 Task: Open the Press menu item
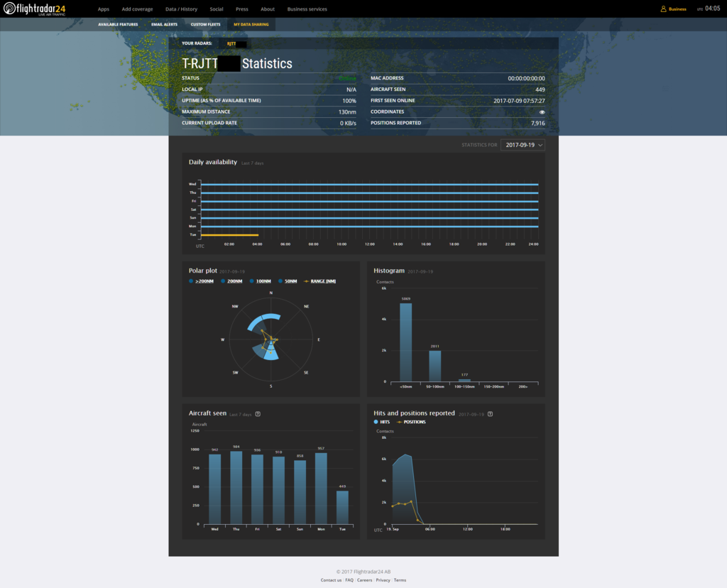(242, 9)
